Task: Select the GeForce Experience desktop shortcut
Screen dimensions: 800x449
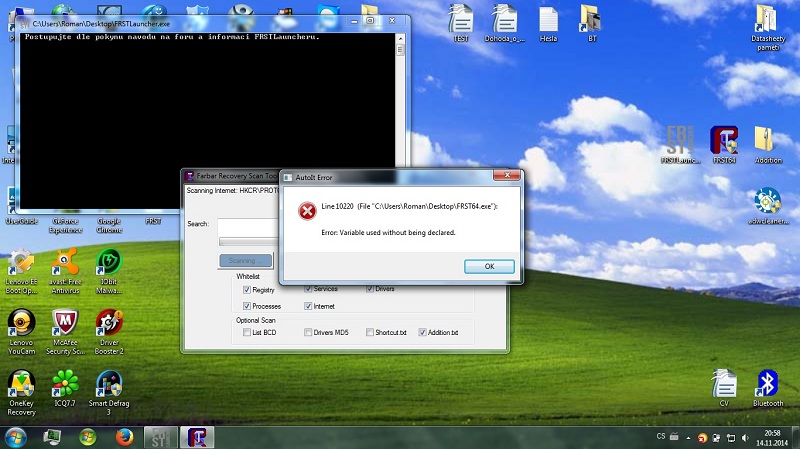Action: pyautogui.click(x=65, y=226)
